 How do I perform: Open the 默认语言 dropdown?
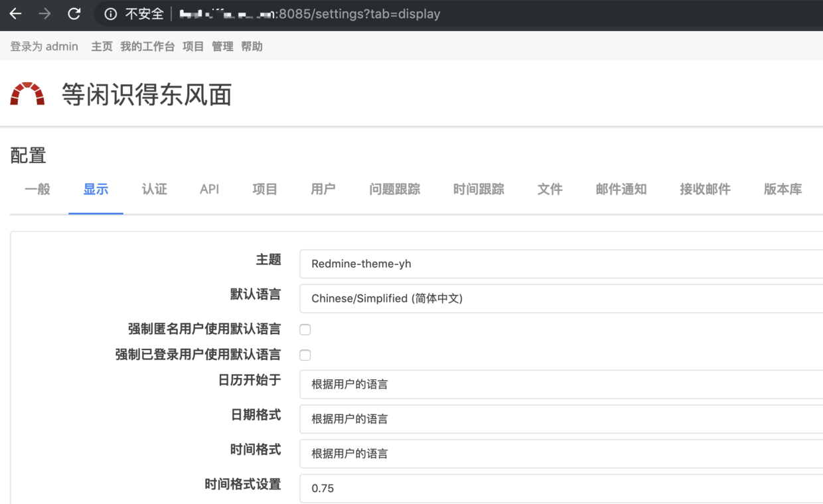[561, 298]
